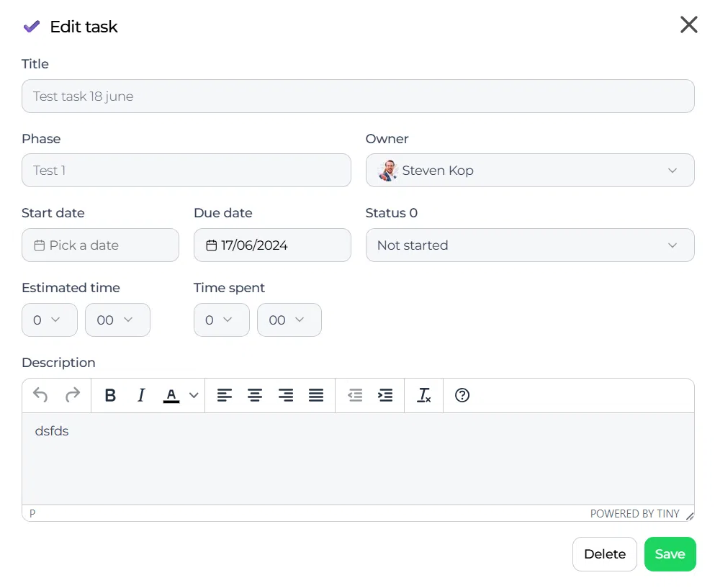
Task: Click the redo arrow in the editor toolbar
Action: pos(73,395)
